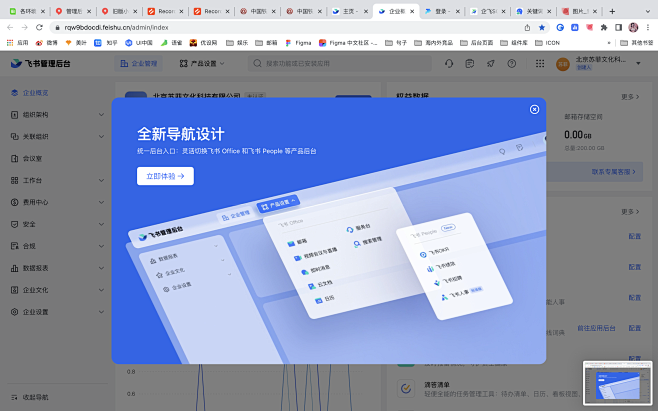Open the 企业概览 sidebar item
The height and width of the screenshot is (411, 658).
click(35, 93)
